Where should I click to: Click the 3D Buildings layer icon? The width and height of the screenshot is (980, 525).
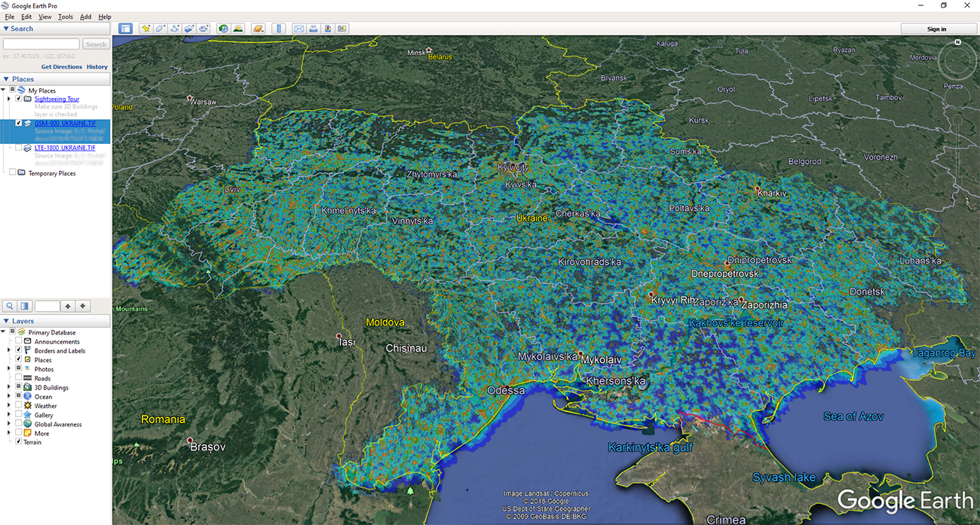pyautogui.click(x=28, y=387)
